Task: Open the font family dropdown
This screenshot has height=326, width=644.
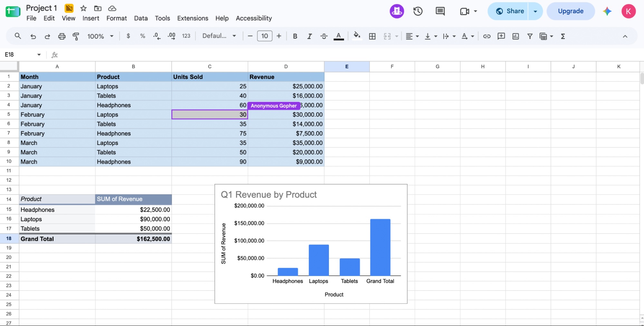Action: [x=219, y=36]
